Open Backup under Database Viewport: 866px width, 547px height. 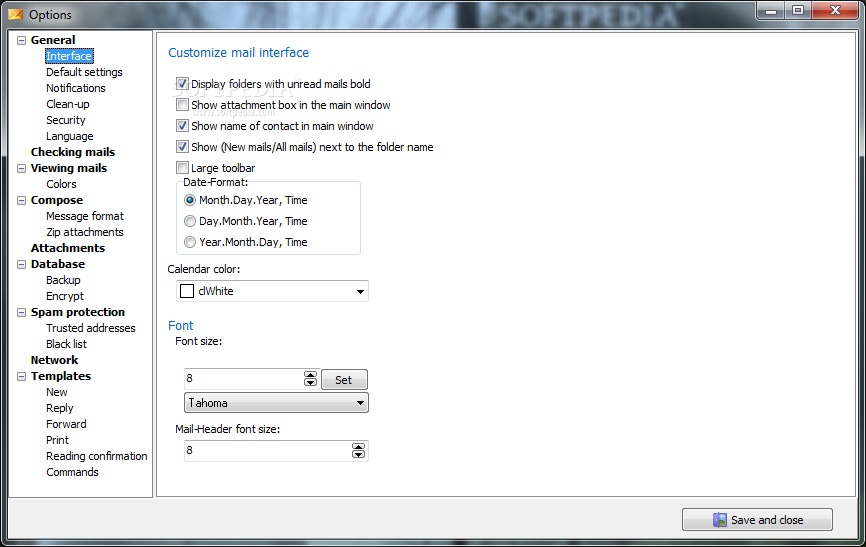pos(64,280)
